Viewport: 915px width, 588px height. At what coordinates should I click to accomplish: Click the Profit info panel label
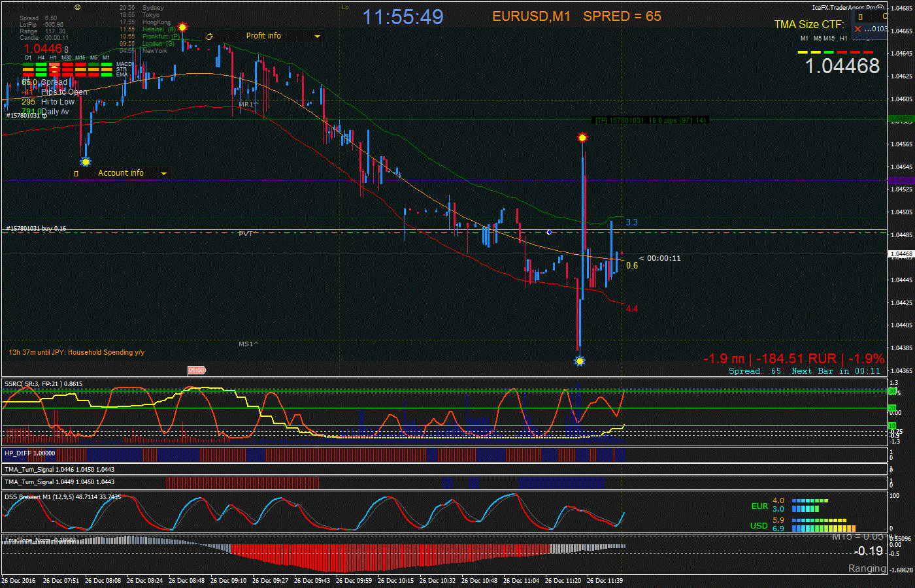click(263, 36)
